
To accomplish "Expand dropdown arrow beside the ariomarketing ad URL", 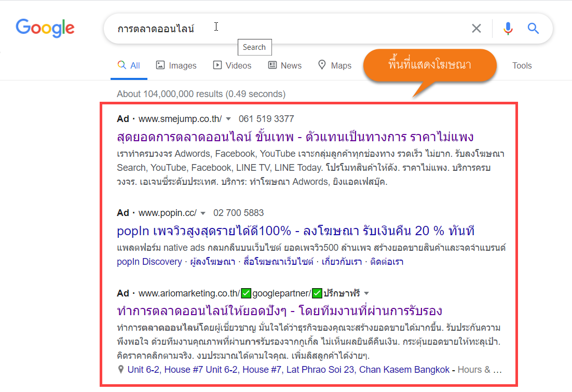I will pyautogui.click(x=366, y=293).
